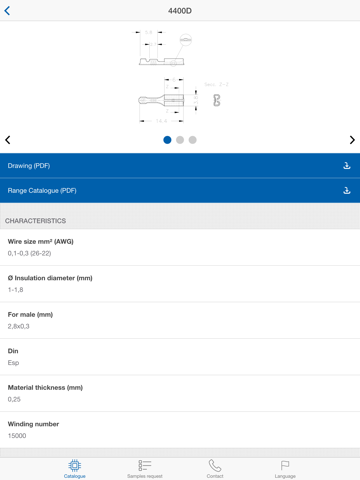Image resolution: width=360 pixels, height=480 pixels.
Task: Select the second carousel page dot
Action: coord(180,140)
